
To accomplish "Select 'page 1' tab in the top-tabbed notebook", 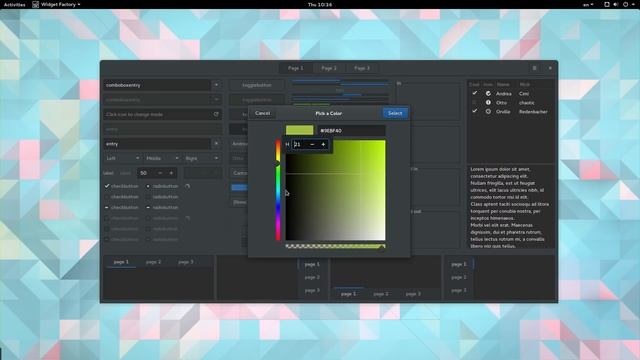I will (121, 262).
